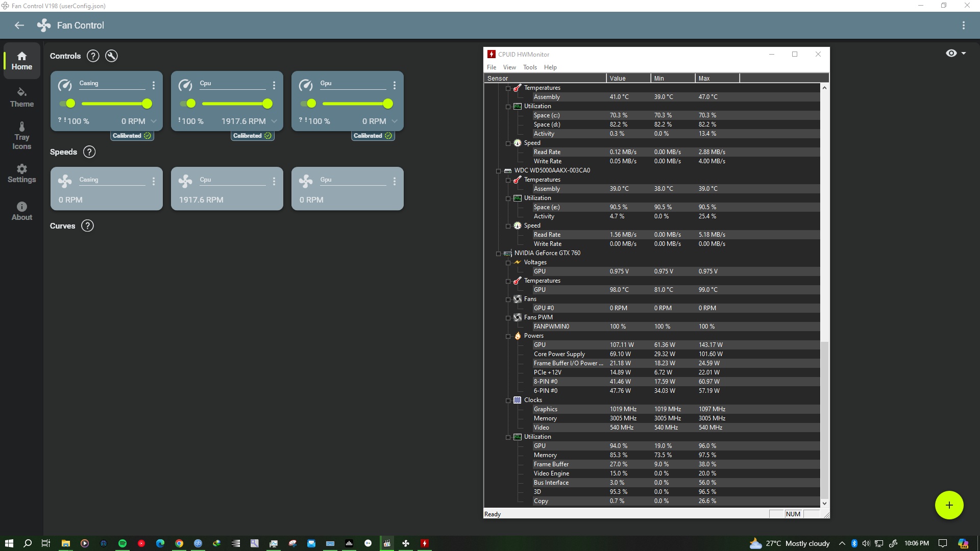The image size is (980, 551).
Task: Collapse Fans PWM tree node in HWMonitor
Action: tap(508, 318)
